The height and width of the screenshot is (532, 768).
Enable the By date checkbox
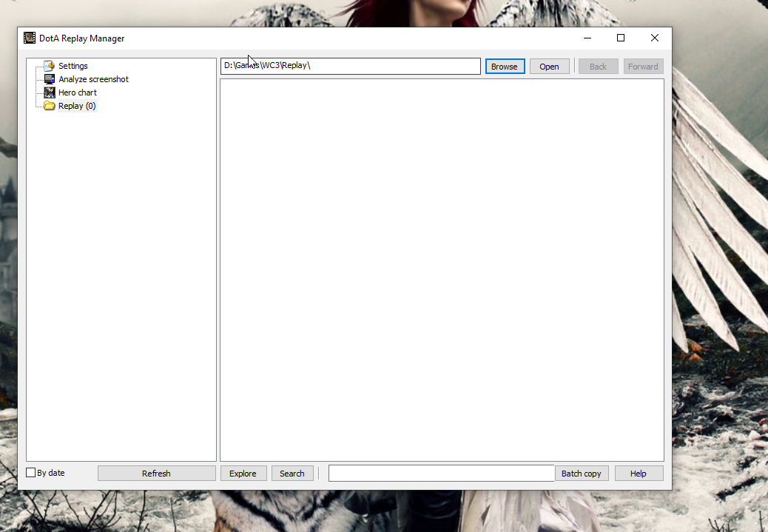point(31,473)
